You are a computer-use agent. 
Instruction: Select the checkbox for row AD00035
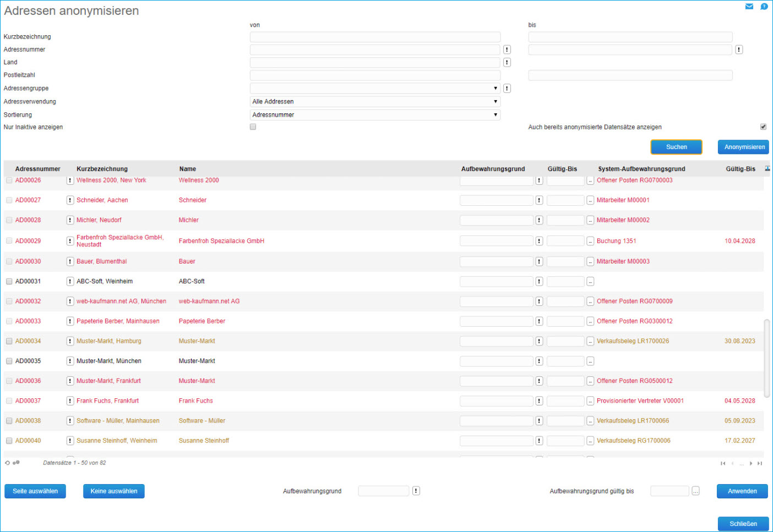click(x=9, y=361)
